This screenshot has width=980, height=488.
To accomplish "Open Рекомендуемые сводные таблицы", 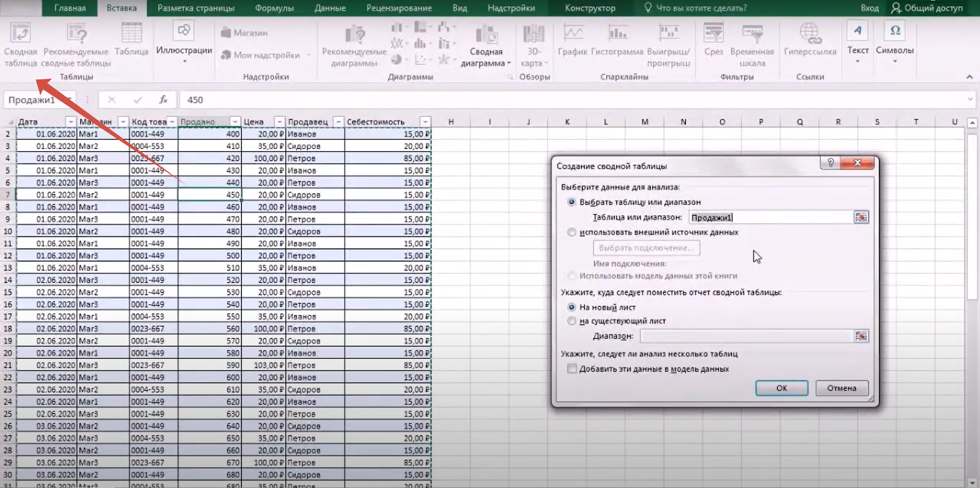I will (77, 44).
